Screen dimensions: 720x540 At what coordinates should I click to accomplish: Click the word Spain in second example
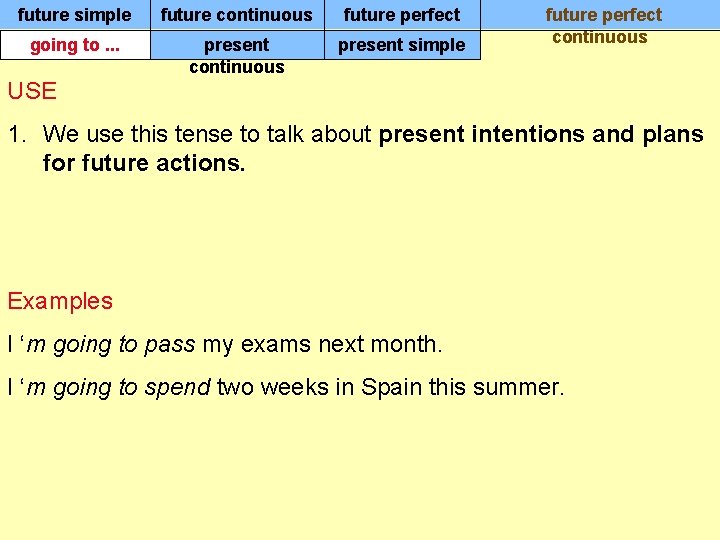click(391, 388)
